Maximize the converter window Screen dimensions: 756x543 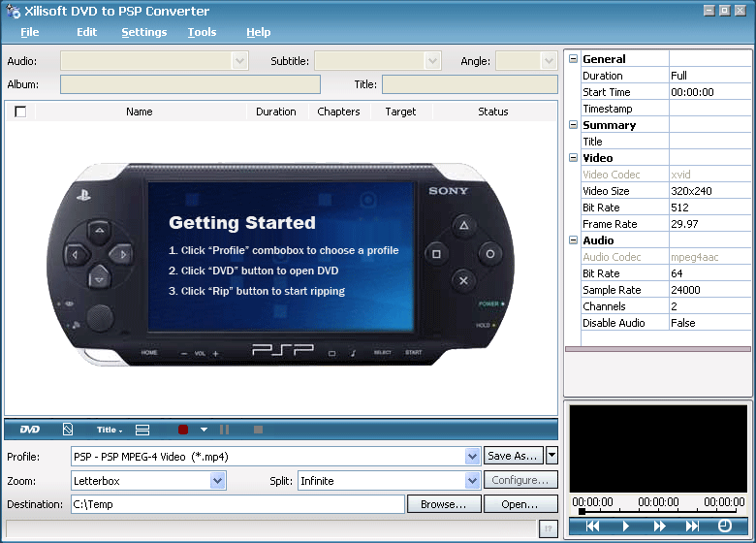point(724,10)
